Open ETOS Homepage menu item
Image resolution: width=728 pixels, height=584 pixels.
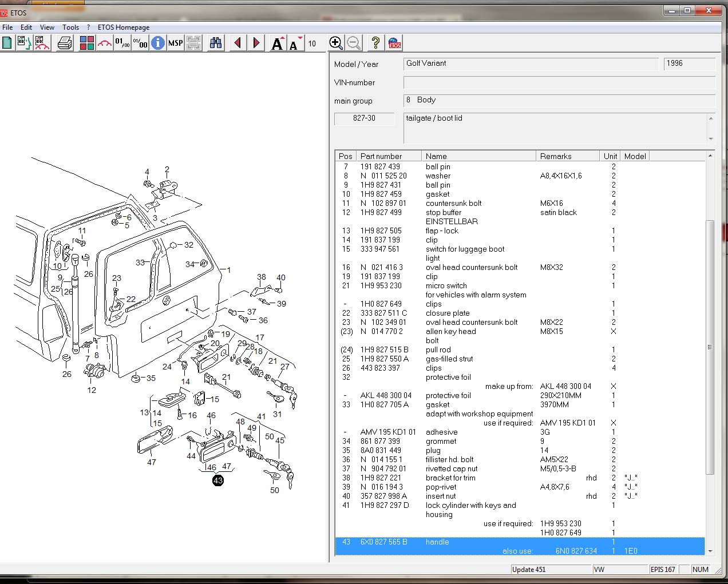point(124,27)
